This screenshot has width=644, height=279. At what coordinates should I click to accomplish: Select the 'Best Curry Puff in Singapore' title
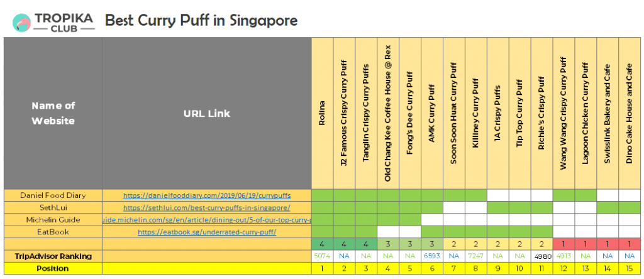click(x=201, y=20)
